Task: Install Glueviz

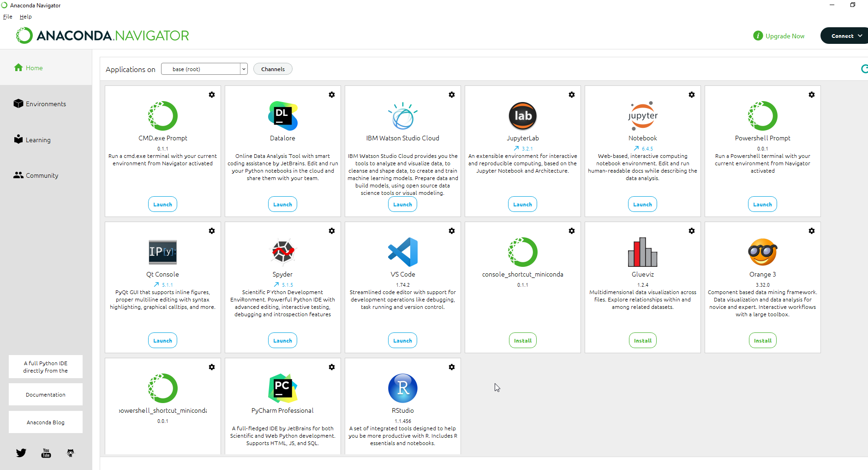Action: pyautogui.click(x=643, y=340)
